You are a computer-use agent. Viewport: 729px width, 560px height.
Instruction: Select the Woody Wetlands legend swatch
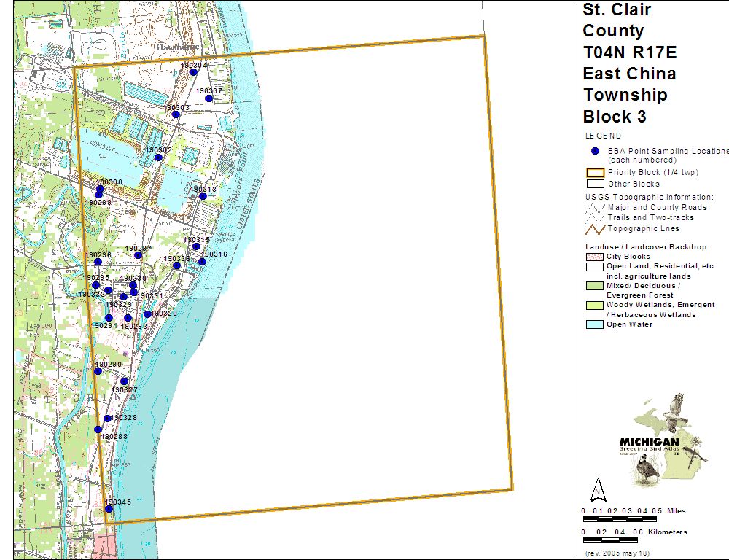tap(596, 305)
